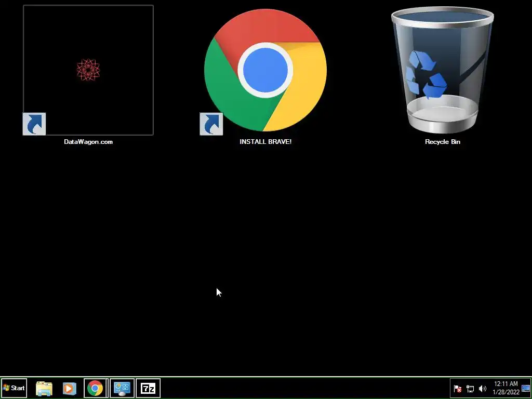Select the INSTALL BRAVE! Chrome shortcut icon
Image resolution: width=532 pixels, height=399 pixels.
pos(265,70)
